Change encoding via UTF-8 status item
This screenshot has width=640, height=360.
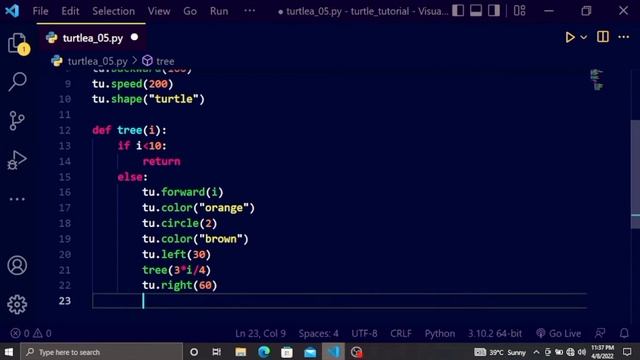[x=364, y=333]
